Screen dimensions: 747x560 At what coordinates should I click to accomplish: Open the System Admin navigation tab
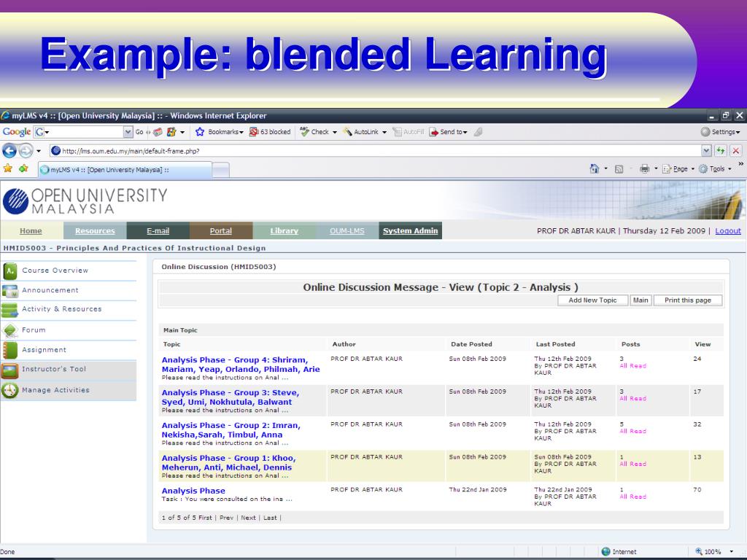(410, 230)
